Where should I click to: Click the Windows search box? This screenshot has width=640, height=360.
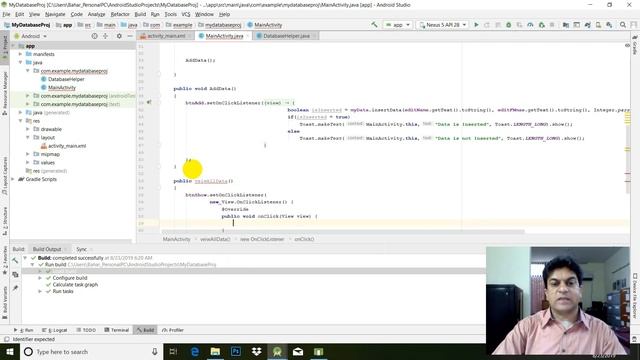click(x=91, y=351)
